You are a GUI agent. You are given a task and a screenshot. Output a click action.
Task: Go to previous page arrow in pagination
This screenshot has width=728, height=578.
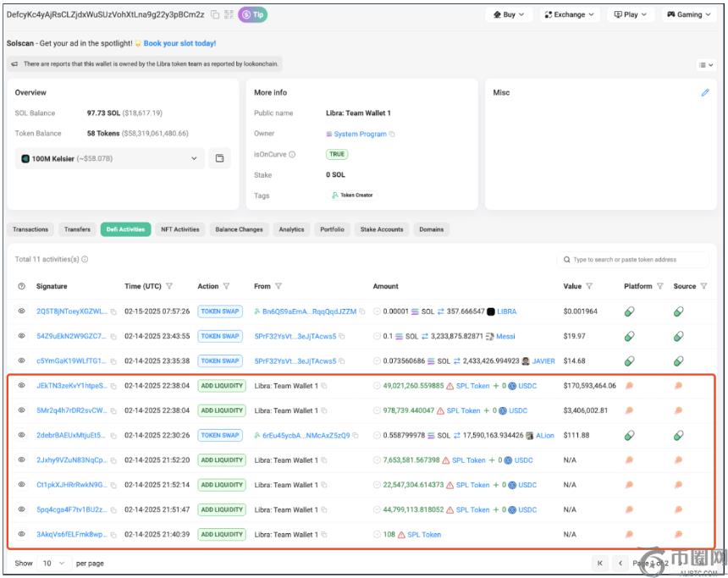point(620,563)
